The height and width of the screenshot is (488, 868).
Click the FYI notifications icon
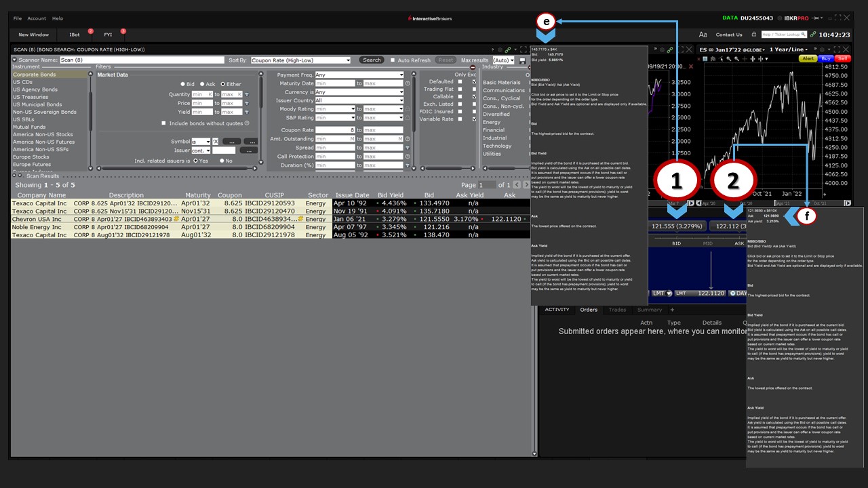tap(108, 35)
